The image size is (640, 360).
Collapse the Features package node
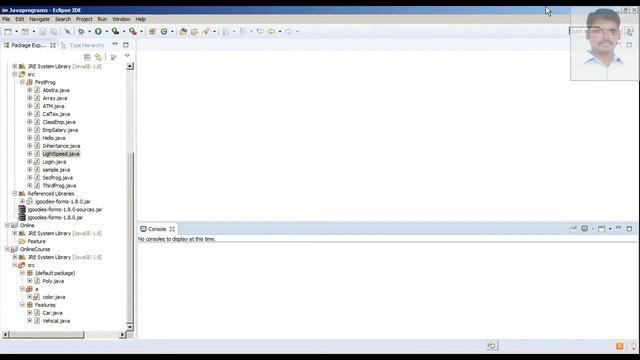click(22, 305)
